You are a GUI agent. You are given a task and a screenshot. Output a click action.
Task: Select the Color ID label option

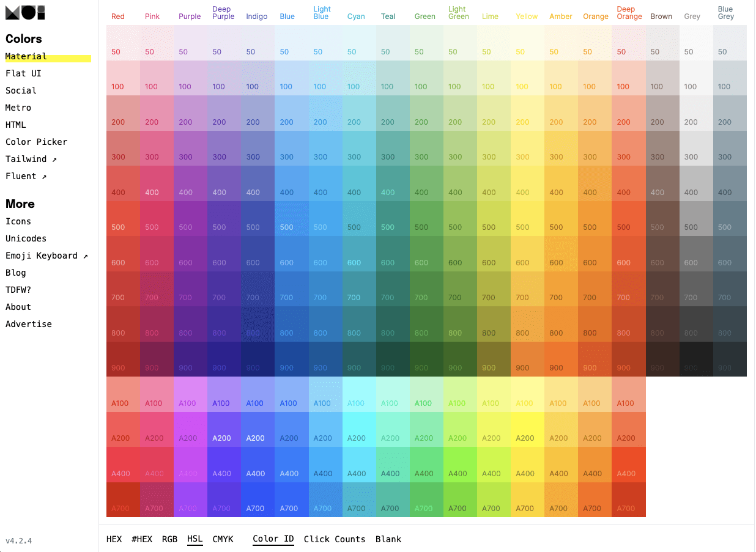click(x=273, y=539)
